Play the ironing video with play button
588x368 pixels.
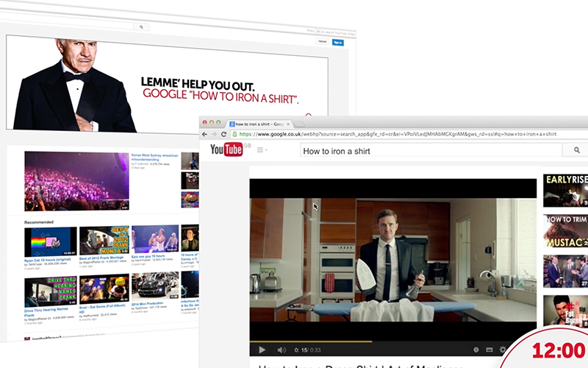click(x=262, y=350)
